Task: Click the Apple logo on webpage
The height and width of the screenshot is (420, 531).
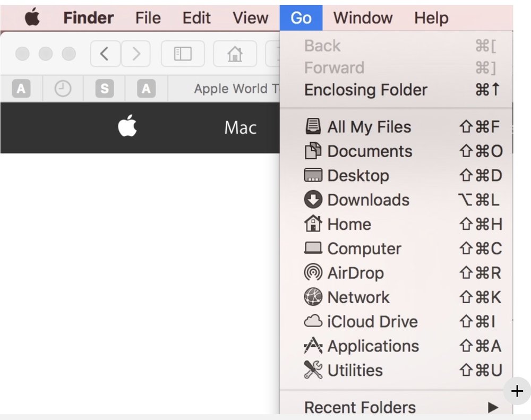Action: click(x=127, y=126)
